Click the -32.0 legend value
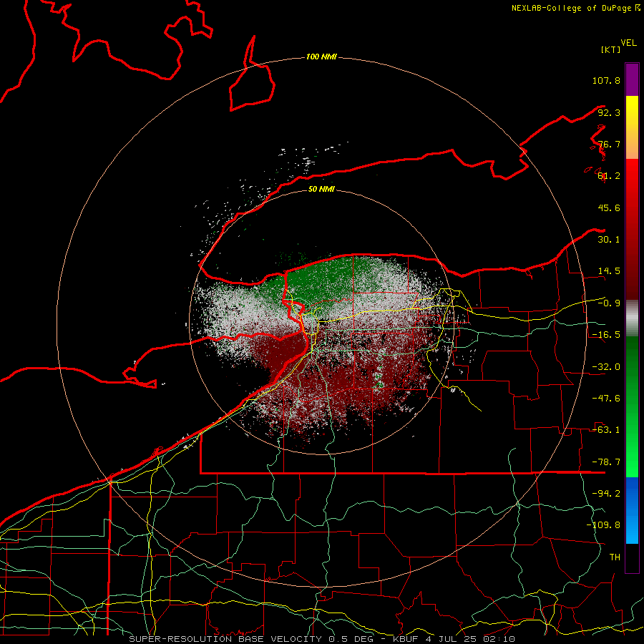This screenshot has height=644, width=644. coord(606,367)
